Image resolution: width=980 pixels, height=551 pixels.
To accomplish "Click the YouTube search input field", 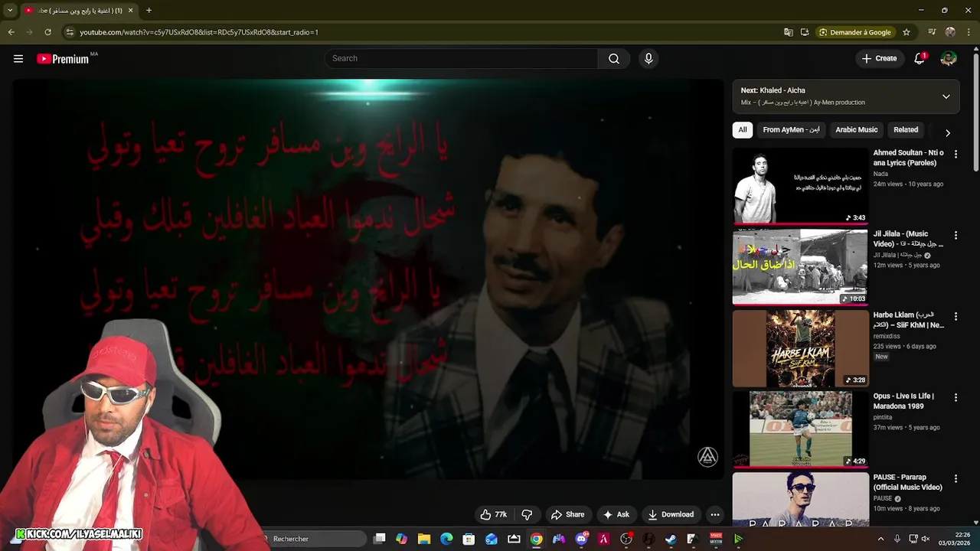I will point(462,59).
